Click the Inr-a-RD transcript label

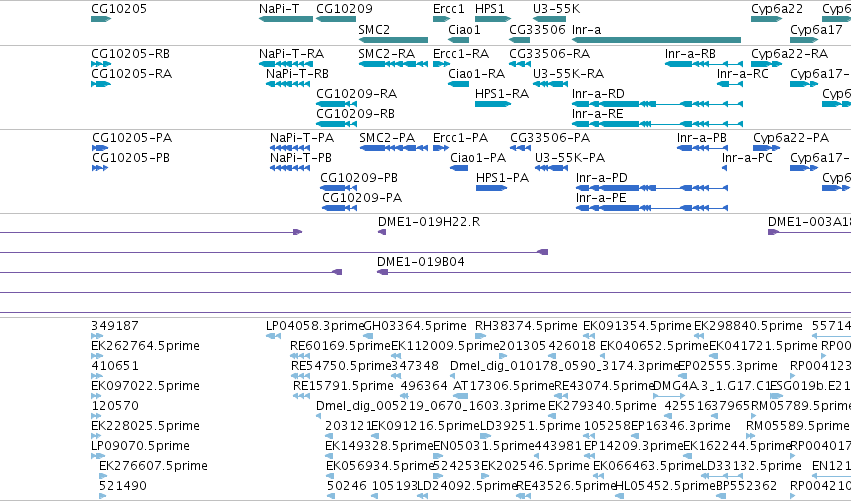point(598,94)
